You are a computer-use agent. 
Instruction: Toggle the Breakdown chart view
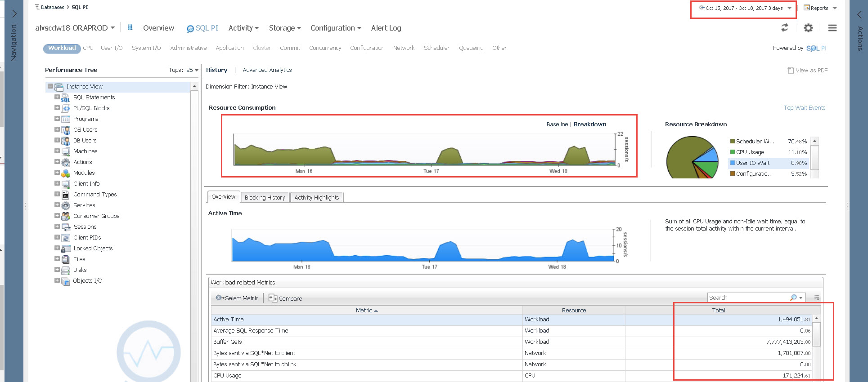point(590,124)
